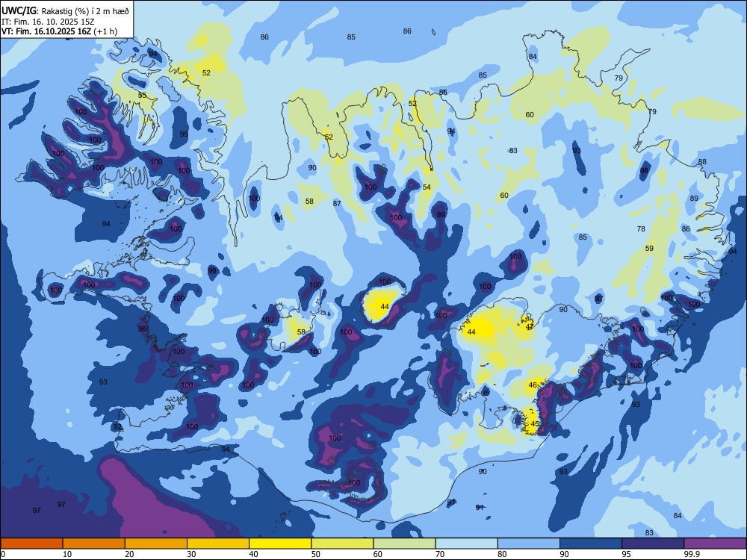Click the humidity value '87' on the map
747x560 pixels.
pyautogui.click(x=337, y=204)
